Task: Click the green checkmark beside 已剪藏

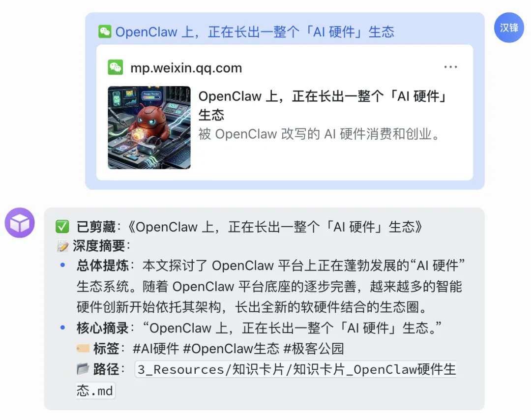Action: tap(62, 227)
